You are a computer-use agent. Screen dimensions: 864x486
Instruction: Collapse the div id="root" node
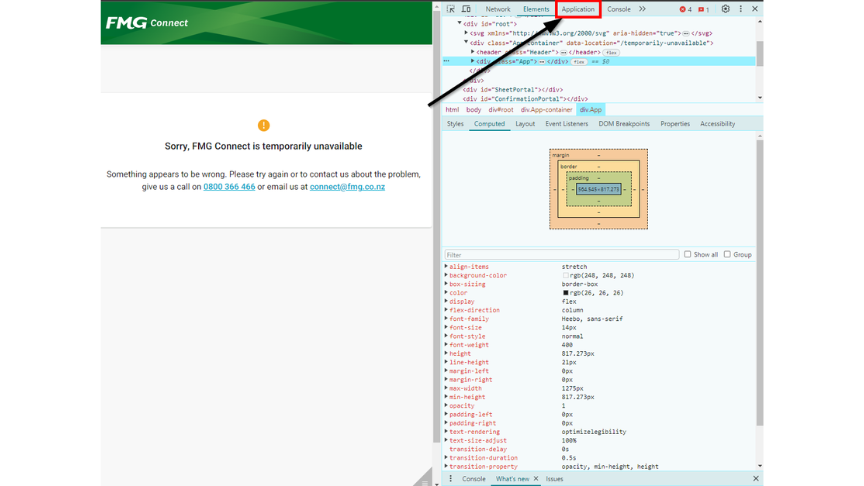point(460,24)
